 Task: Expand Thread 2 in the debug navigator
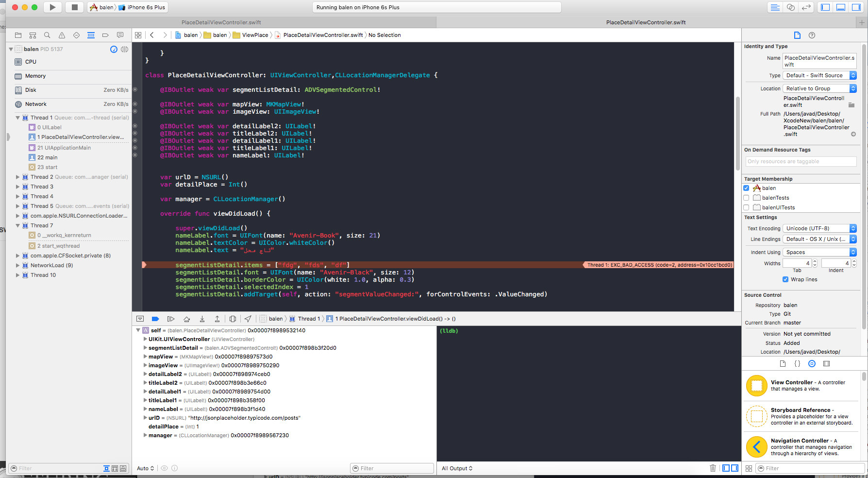18,177
